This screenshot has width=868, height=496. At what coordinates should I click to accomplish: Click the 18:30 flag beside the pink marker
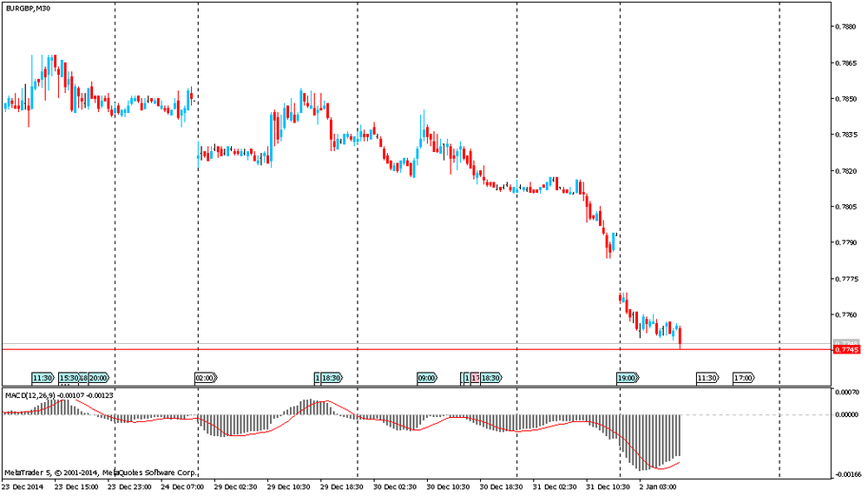pos(491,378)
